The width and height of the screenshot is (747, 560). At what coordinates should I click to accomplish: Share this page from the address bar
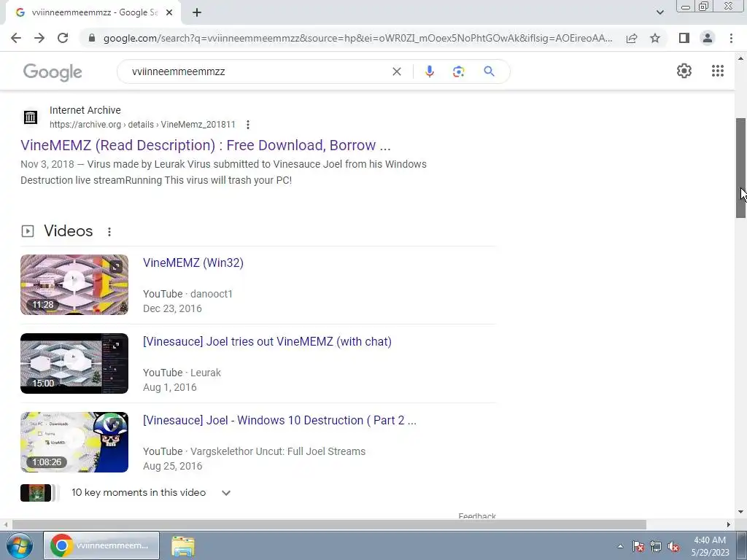632,38
